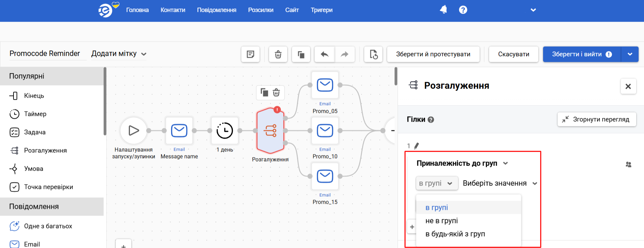Redo the last action
Screen dimensions: 644x248
pyautogui.click(x=345, y=54)
